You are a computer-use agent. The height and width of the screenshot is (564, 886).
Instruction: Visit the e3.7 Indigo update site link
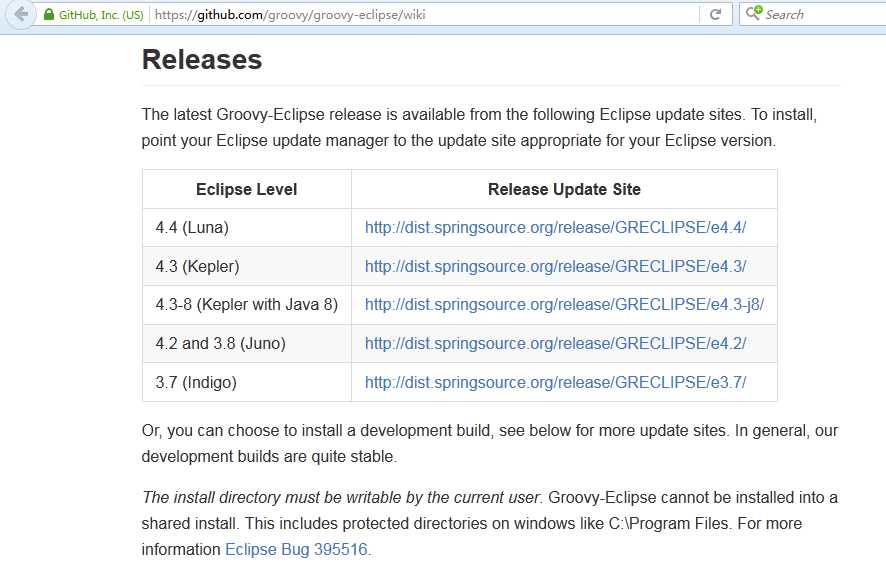(555, 382)
